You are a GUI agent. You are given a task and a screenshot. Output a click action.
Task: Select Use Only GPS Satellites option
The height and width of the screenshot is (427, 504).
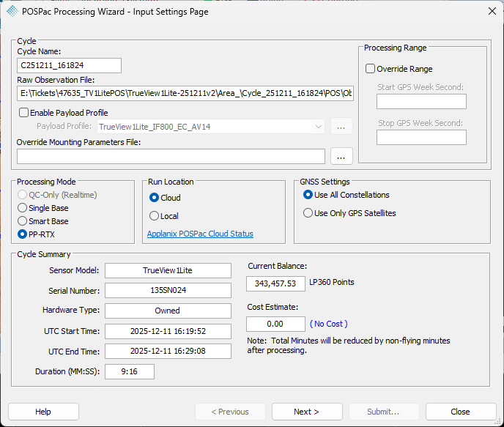click(308, 213)
